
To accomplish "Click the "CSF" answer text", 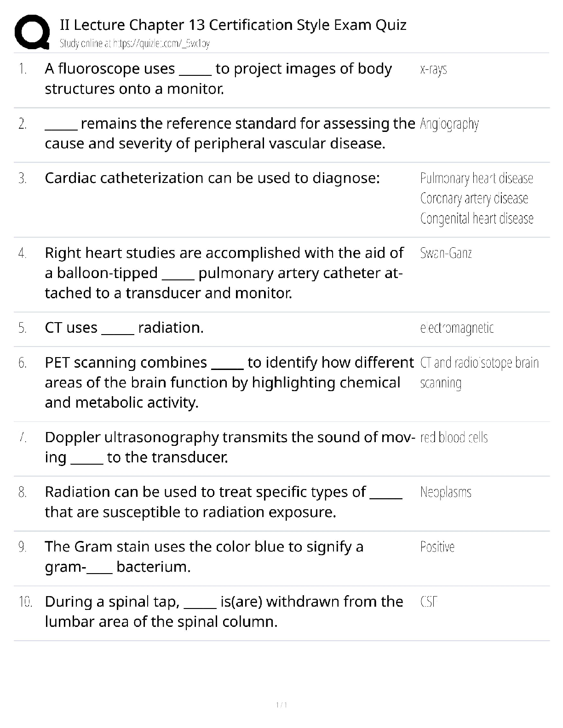I will click(x=428, y=602).
